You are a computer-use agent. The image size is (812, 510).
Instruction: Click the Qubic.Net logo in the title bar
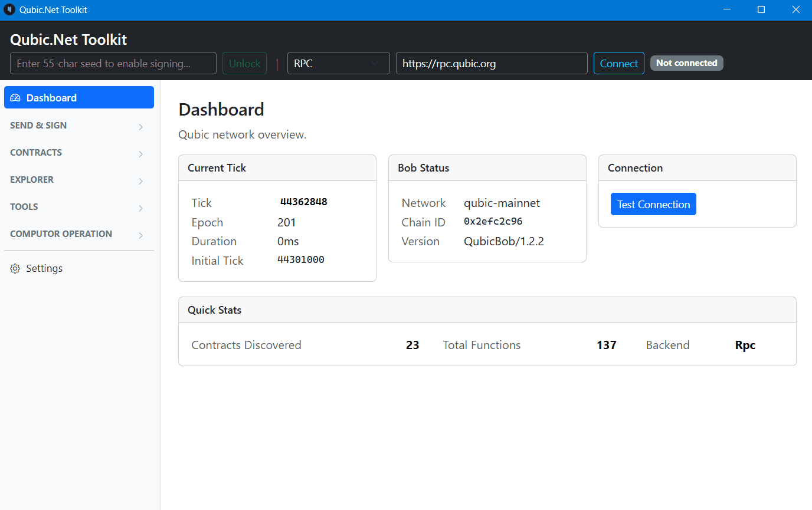pyautogui.click(x=8, y=9)
